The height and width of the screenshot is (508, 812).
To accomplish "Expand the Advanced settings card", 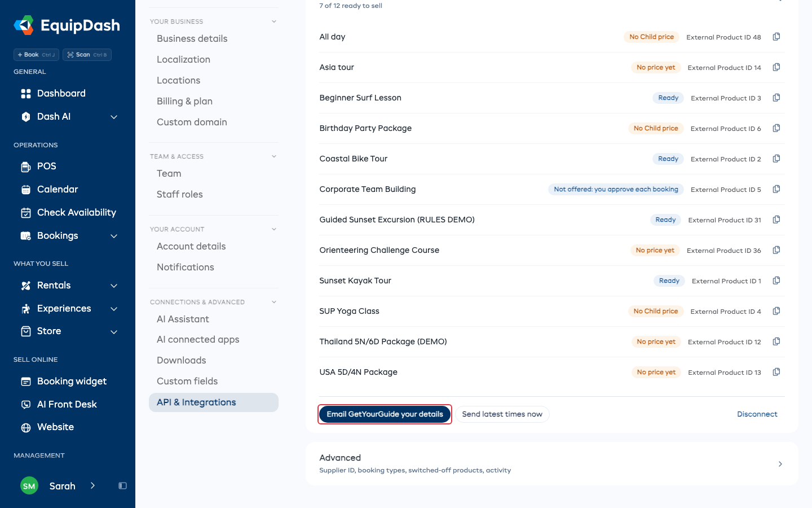I will tap(552, 463).
